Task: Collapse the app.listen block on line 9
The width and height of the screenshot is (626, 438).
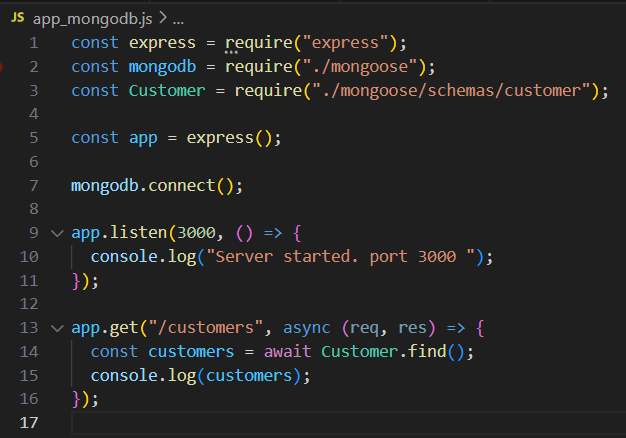Action: click(x=58, y=233)
